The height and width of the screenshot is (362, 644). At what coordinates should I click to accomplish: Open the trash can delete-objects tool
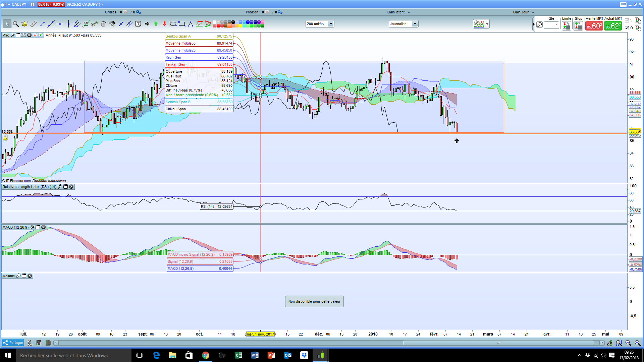point(103,24)
